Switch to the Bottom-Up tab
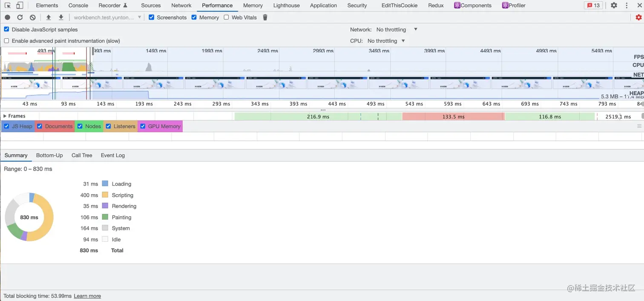The height and width of the screenshot is (301, 644). 49,155
